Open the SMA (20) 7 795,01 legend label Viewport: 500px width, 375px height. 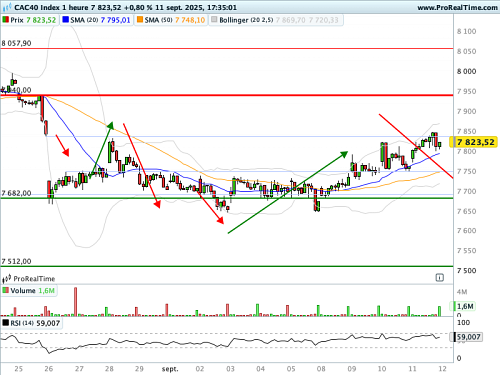[x=97, y=20]
